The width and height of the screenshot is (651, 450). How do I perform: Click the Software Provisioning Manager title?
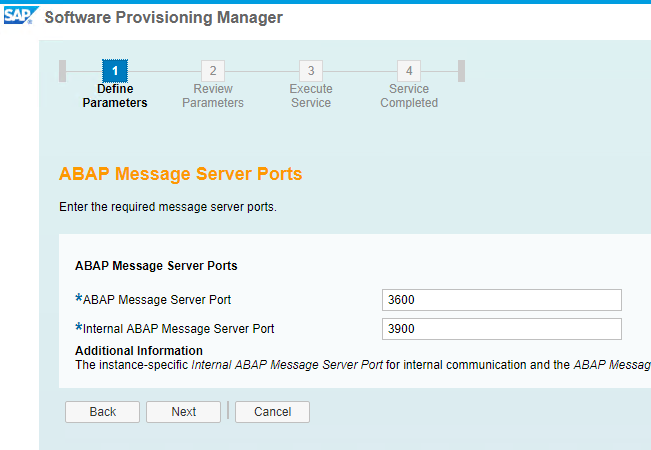pyautogui.click(x=164, y=17)
